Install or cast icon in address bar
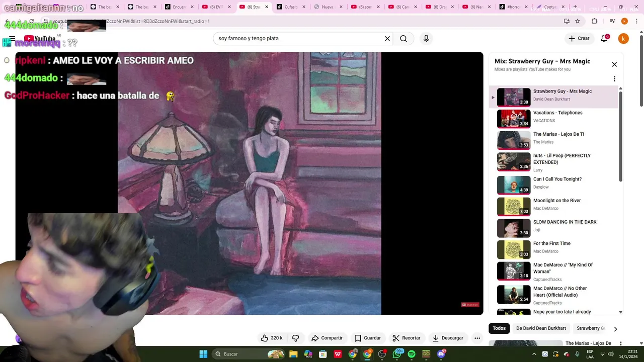The height and width of the screenshot is (362, 644). point(567,21)
